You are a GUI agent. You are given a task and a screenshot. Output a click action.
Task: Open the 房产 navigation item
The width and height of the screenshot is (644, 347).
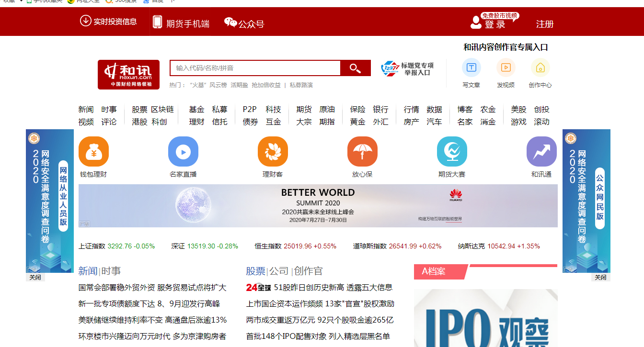click(x=412, y=122)
